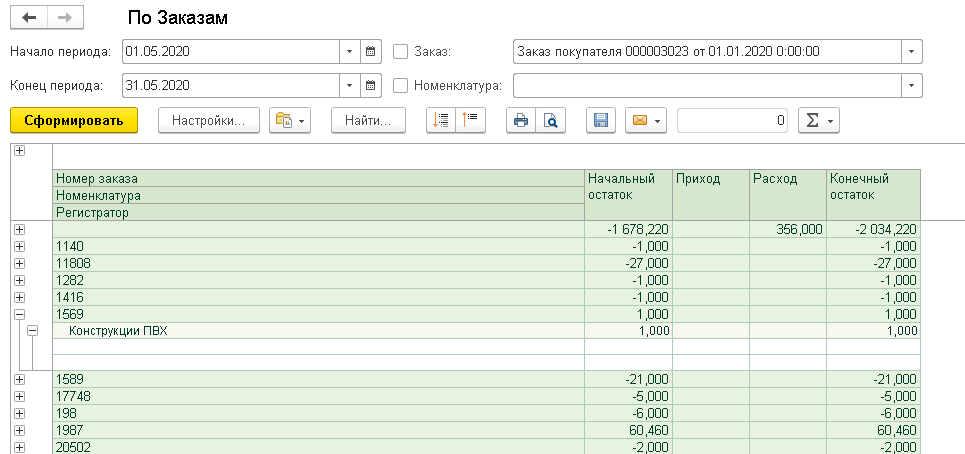Open calendar for Начало периода
The width and height of the screenshot is (965, 454).
point(371,51)
